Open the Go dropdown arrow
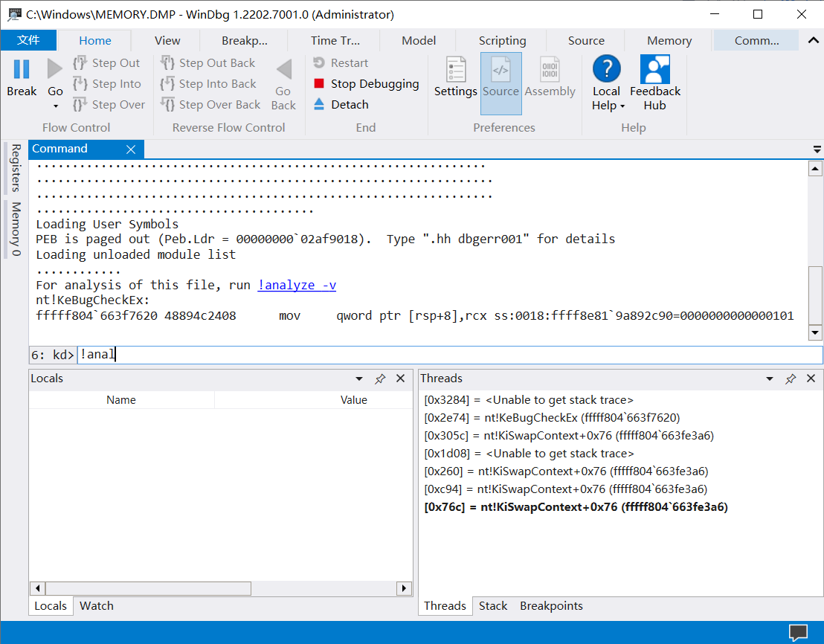This screenshot has height=644, width=824. point(55,106)
